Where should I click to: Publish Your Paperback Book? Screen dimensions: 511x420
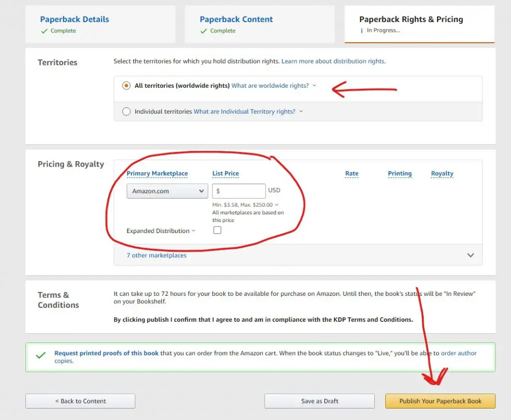[x=440, y=401]
